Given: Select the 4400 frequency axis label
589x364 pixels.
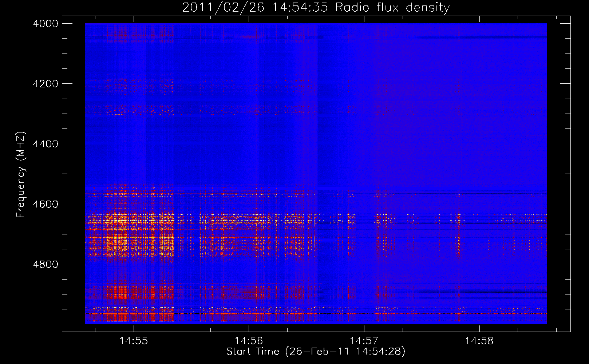Looking at the screenshot, I should (46, 144).
